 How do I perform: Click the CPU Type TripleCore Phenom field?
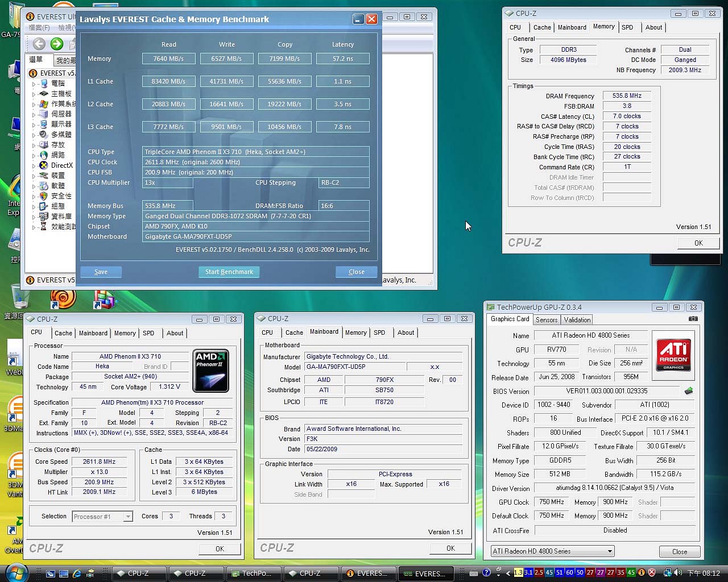(x=256, y=152)
